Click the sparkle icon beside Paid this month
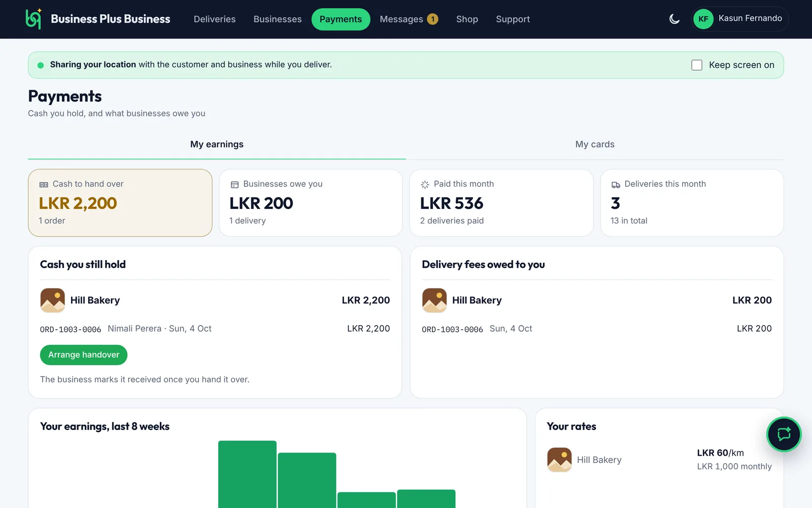 pyautogui.click(x=425, y=184)
